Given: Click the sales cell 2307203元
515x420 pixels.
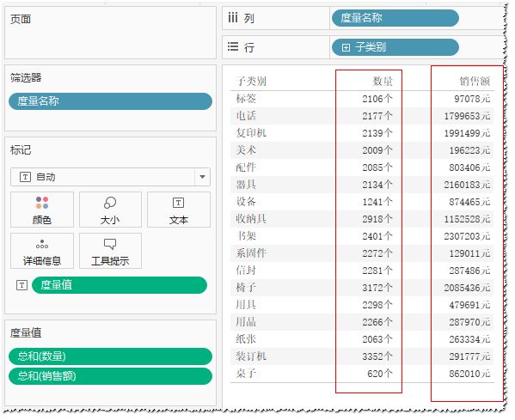Looking at the screenshot, I should pyautogui.click(x=467, y=236).
